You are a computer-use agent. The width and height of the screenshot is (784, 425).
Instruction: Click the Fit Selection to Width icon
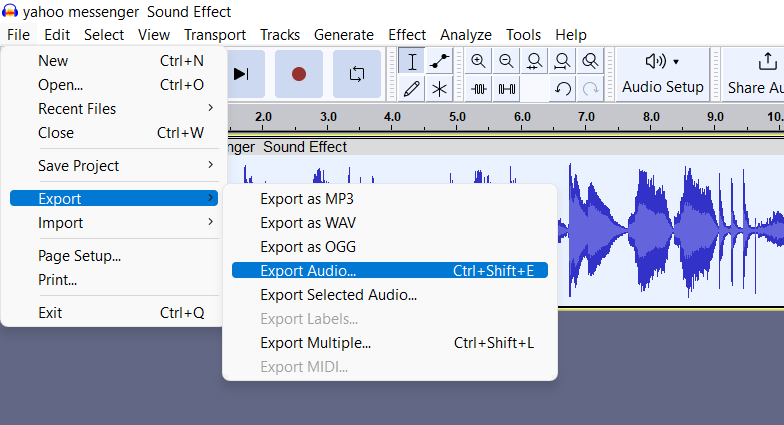(535, 61)
